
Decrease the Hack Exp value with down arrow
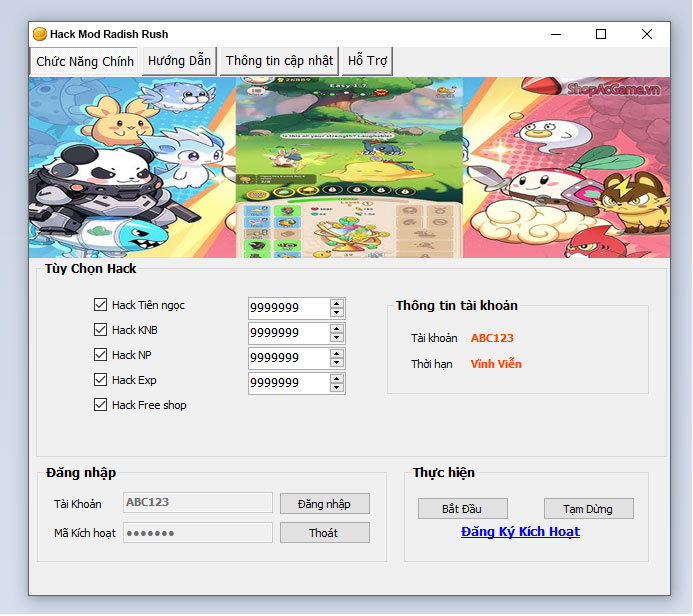pyautogui.click(x=337, y=388)
